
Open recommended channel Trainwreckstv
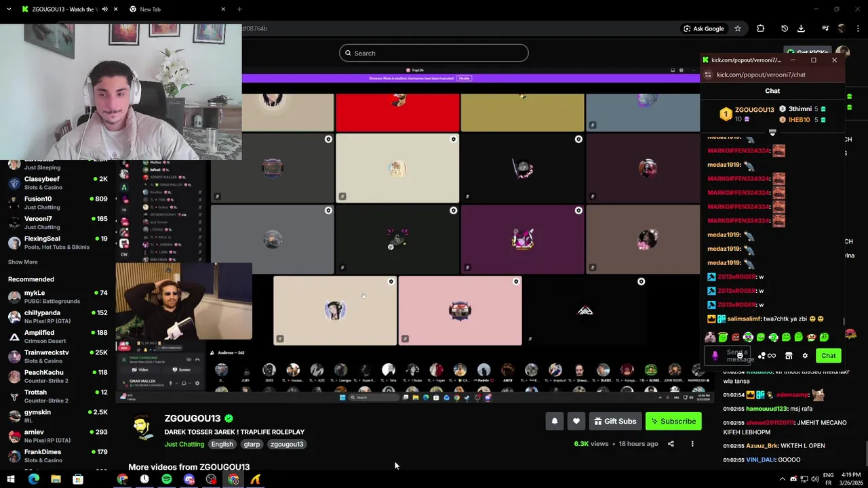tap(58, 357)
